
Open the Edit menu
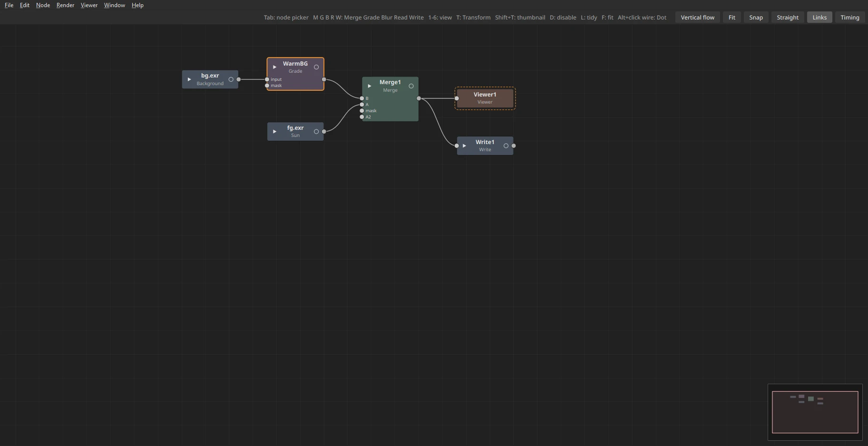[x=25, y=5]
